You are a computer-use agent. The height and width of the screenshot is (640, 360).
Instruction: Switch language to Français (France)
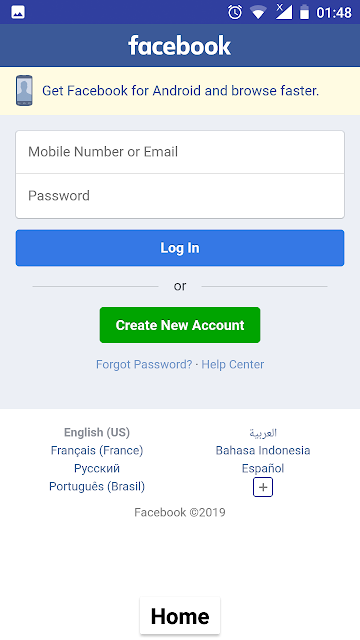(97, 450)
